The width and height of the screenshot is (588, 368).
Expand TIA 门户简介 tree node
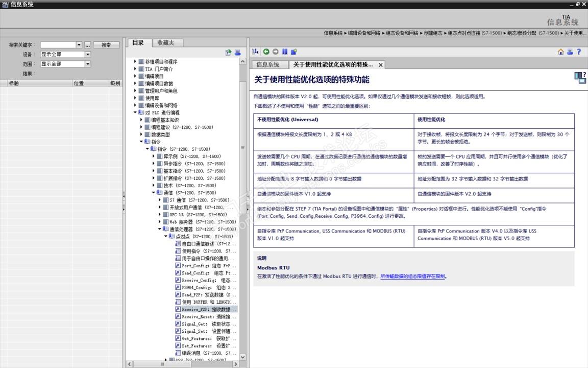click(135, 68)
